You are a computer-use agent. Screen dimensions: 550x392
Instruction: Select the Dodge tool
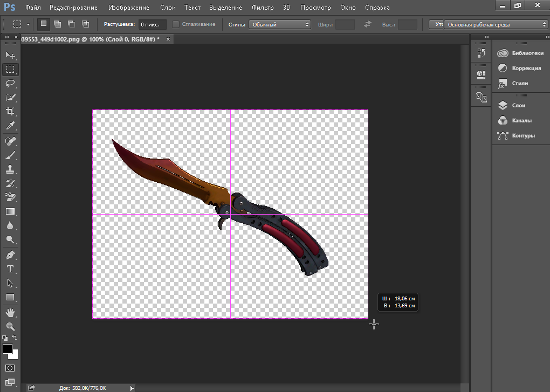[10, 239]
